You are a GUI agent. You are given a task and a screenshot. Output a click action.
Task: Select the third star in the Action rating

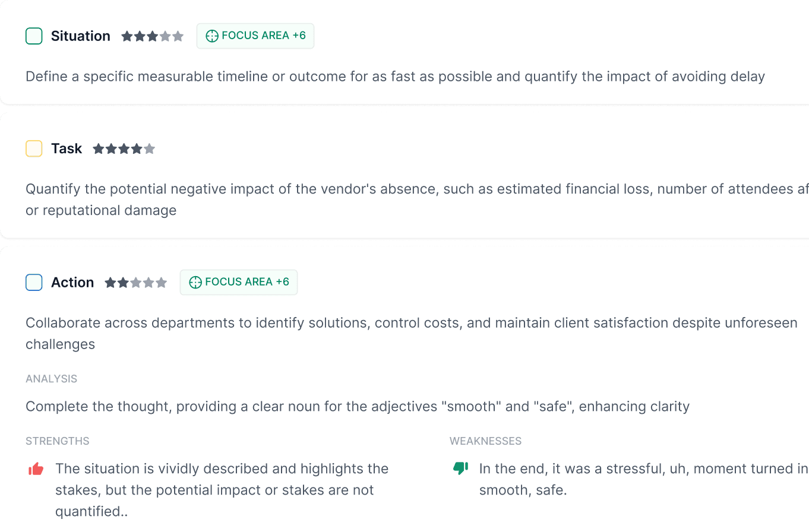coord(135,283)
